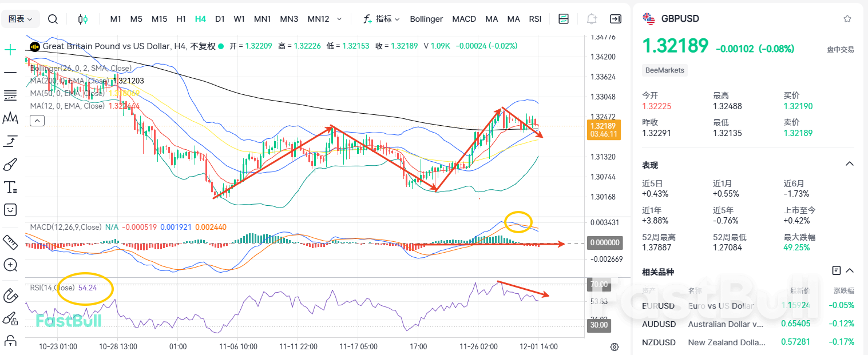Viewport: 868px width, 355px height.
Task: Select the crosshair tool
Action: [x=9, y=49]
